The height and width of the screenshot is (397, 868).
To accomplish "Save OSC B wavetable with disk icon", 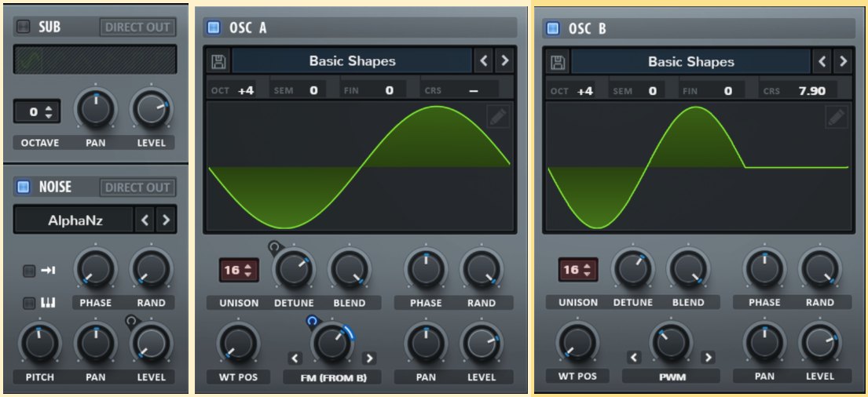I will [x=559, y=61].
